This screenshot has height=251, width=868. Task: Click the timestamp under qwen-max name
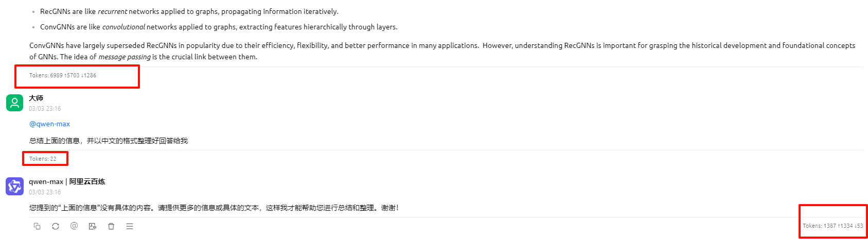tap(45, 192)
